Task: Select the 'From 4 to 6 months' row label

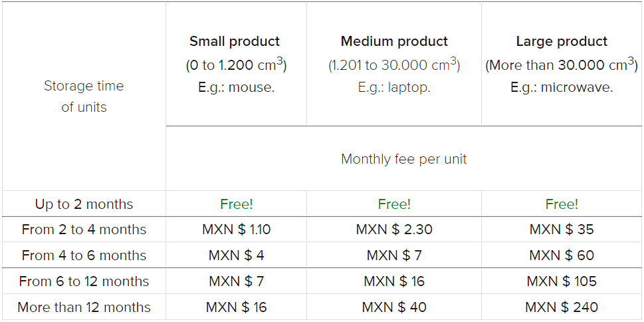Action: click(x=84, y=255)
